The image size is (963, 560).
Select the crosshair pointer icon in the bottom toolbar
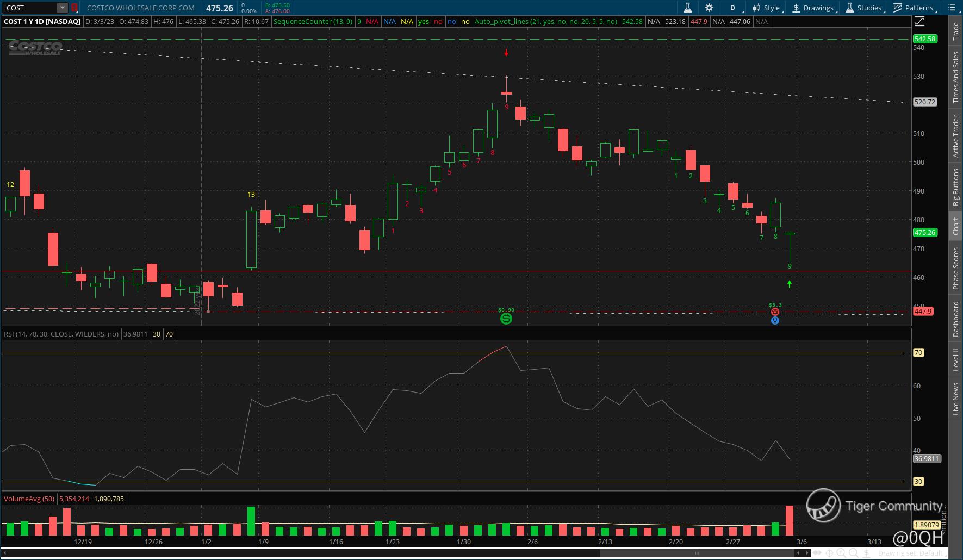tap(830, 553)
